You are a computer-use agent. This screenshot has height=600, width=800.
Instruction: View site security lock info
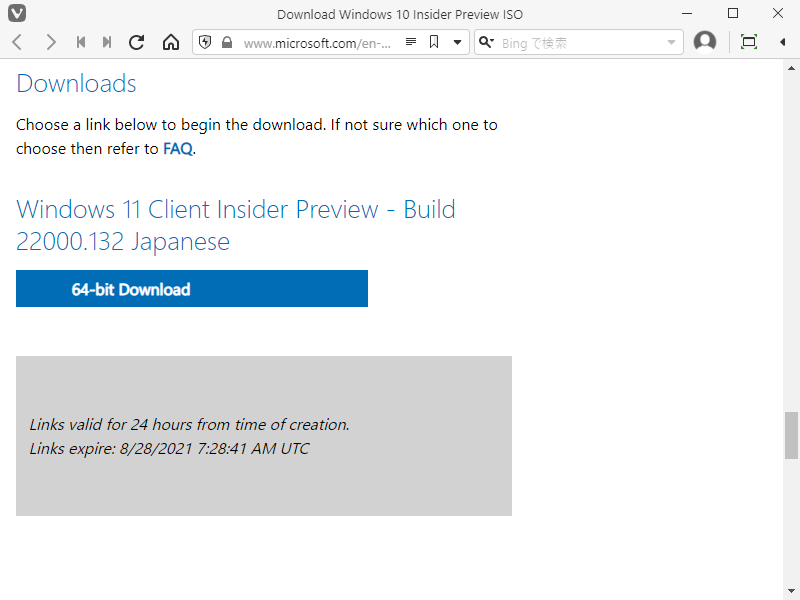(227, 42)
